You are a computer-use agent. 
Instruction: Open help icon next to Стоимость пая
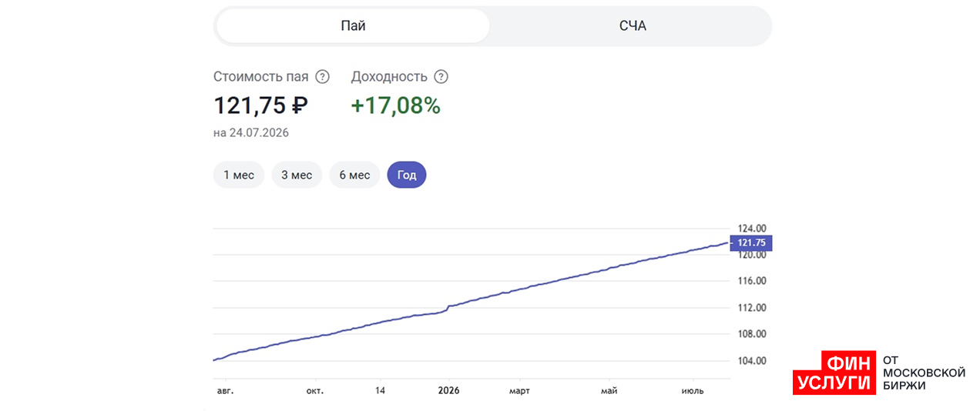[323, 77]
